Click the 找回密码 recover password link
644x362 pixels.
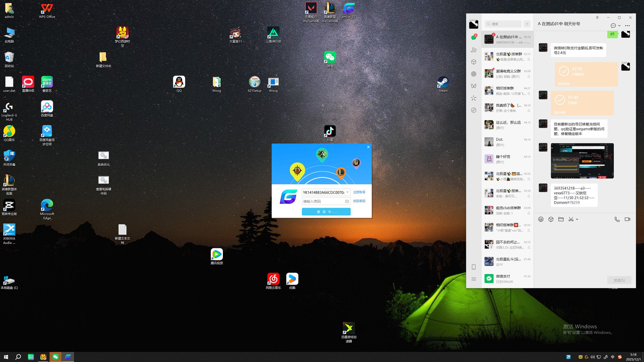359,201
